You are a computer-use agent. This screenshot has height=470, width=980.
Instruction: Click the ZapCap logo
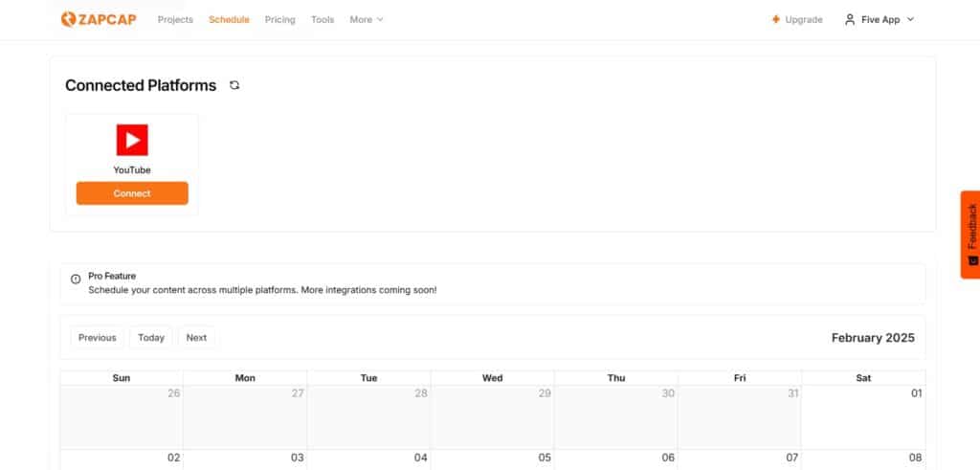click(x=99, y=19)
